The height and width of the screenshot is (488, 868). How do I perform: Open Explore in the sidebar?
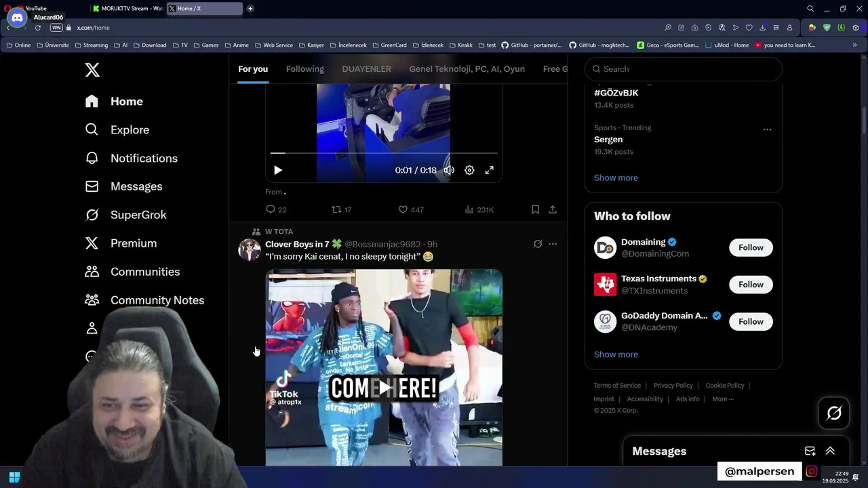point(117,129)
